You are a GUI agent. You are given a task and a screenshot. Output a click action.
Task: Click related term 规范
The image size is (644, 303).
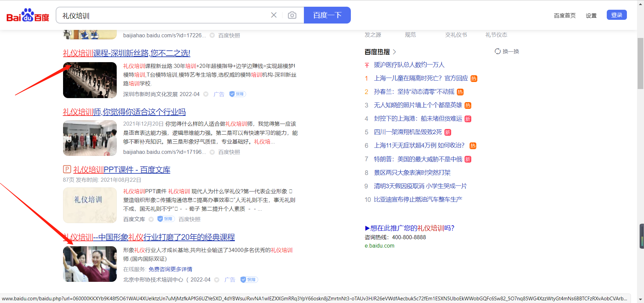410,35
